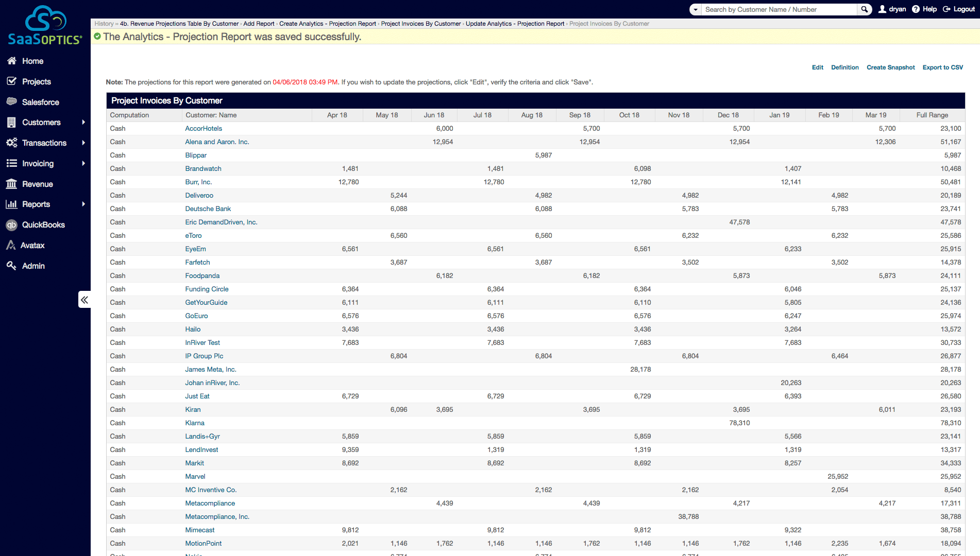
Task: Expand the Transactions submenu arrow
Action: point(83,143)
